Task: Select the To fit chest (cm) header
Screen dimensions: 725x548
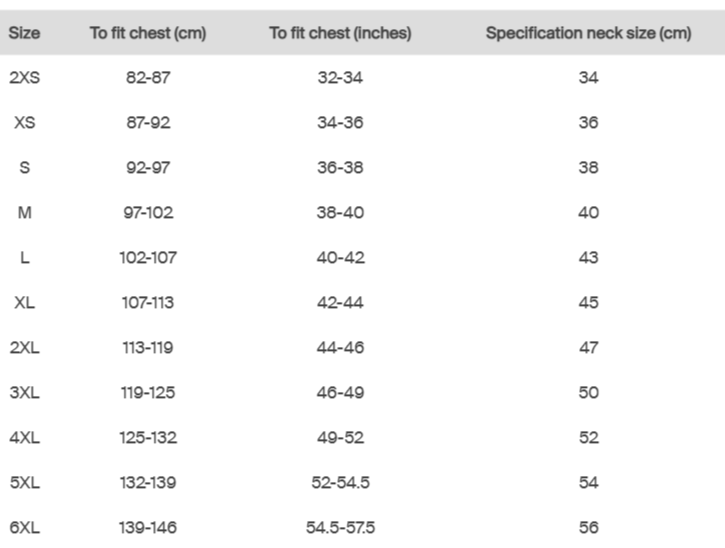Action: click(x=148, y=33)
